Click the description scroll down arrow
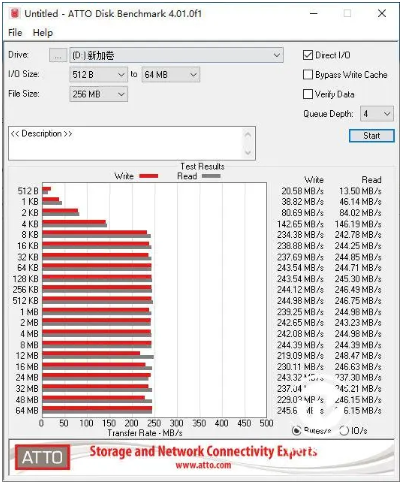The width and height of the screenshot is (403, 486). click(x=248, y=152)
